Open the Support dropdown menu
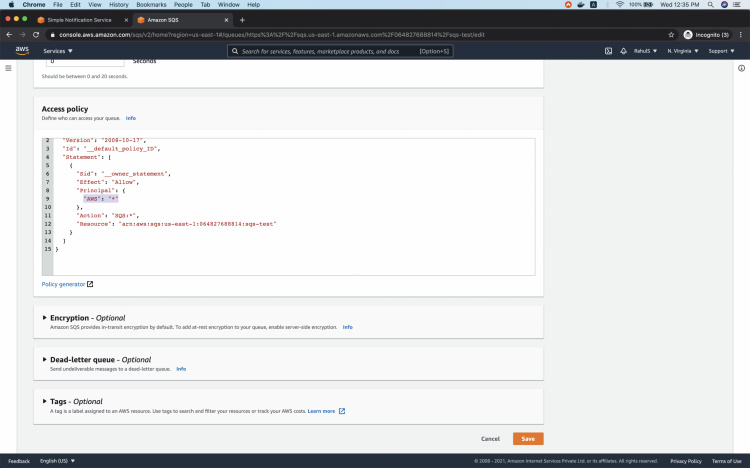This screenshot has height=468, width=750. pos(722,51)
